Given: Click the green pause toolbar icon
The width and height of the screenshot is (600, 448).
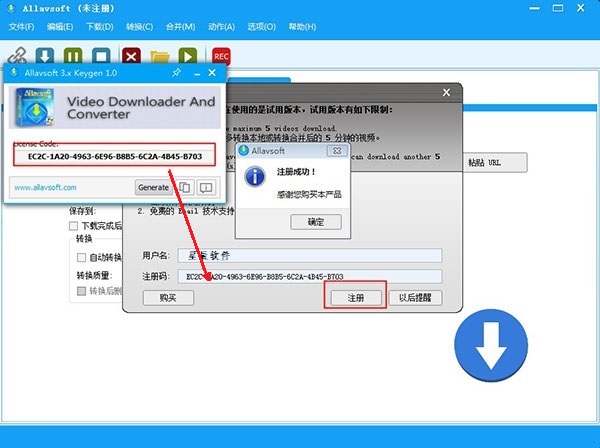Looking at the screenshot, I should click(x=73, y=56).
